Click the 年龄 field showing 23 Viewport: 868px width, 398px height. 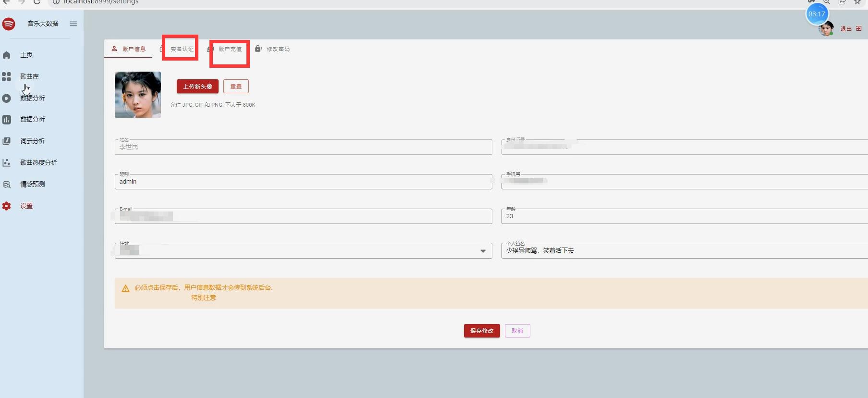click(685, 216)
